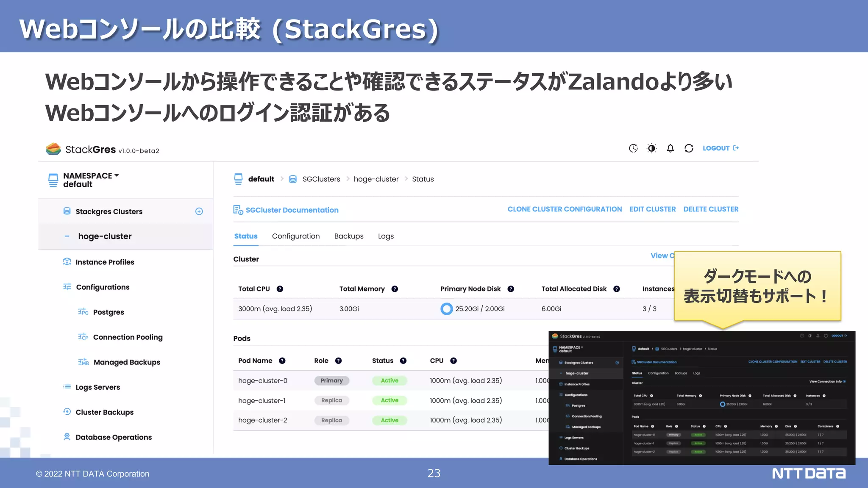Click the Logs Servers list icon

tap(67, 386)
